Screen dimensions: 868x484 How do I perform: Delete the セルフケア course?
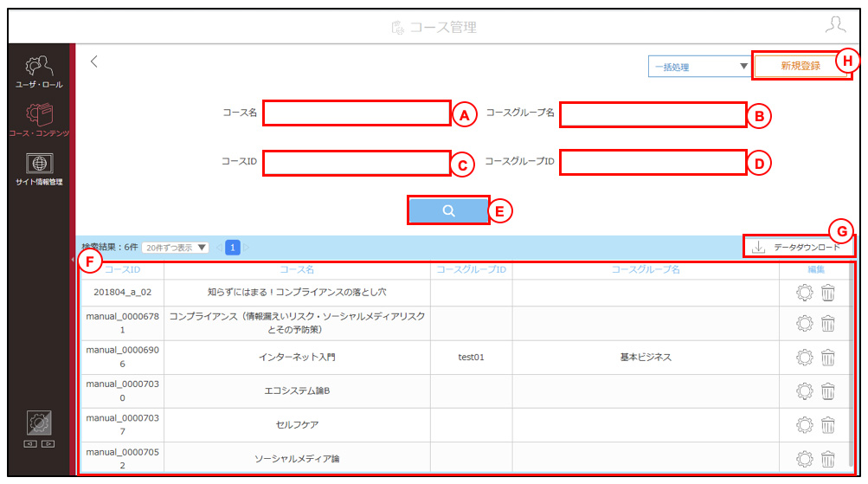(x=827, y=425)
